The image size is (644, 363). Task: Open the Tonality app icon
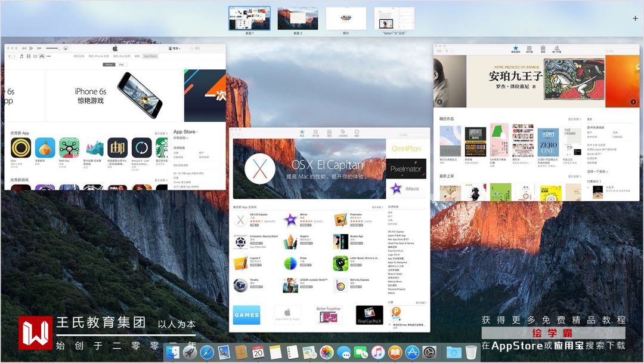pos(241,285)
